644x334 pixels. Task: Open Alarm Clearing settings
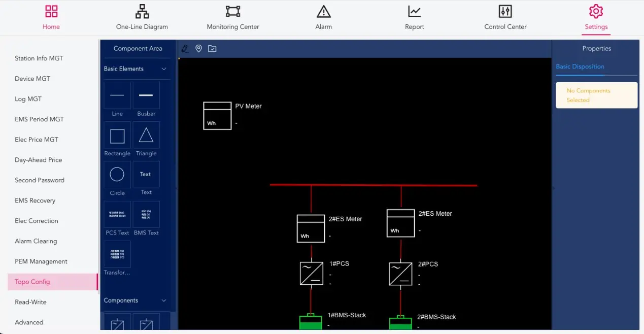[36, 241]
